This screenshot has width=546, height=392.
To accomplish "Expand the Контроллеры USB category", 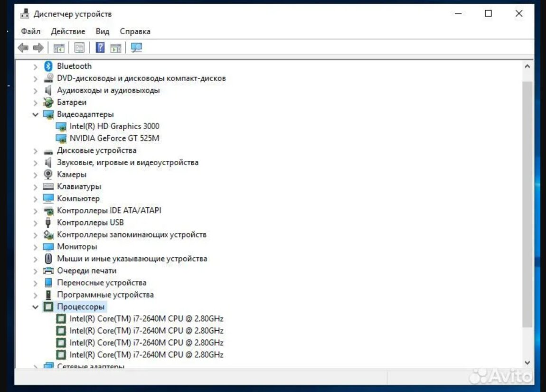I will (35, 223).
